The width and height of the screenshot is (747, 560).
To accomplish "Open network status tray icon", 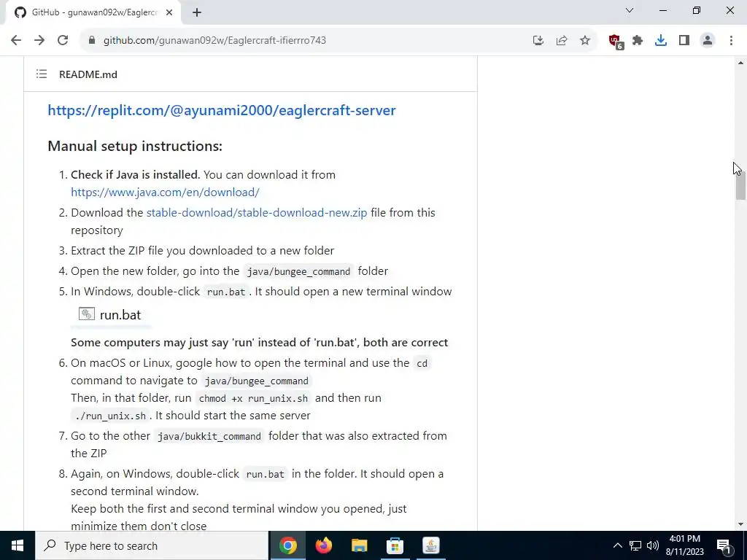I will tap(635, 545).
